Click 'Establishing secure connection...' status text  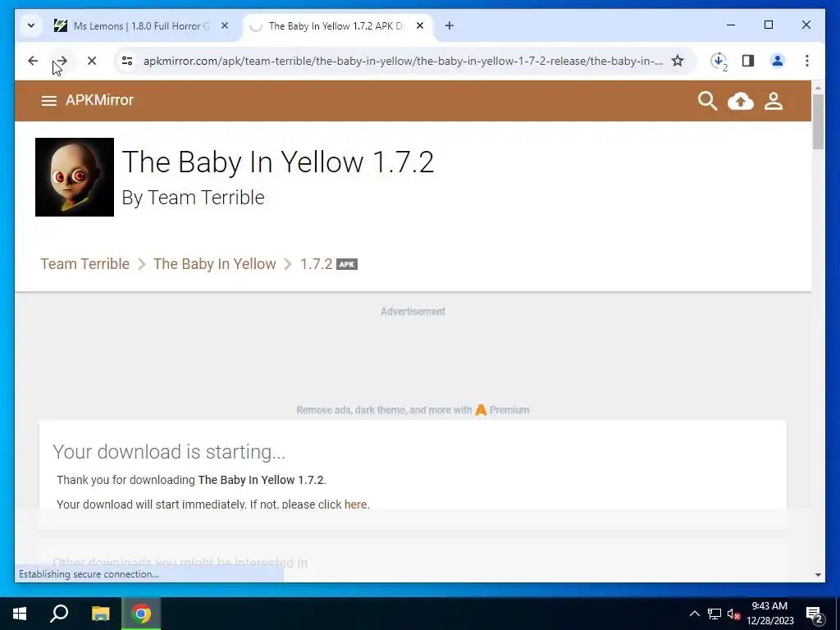click(89, 573)
